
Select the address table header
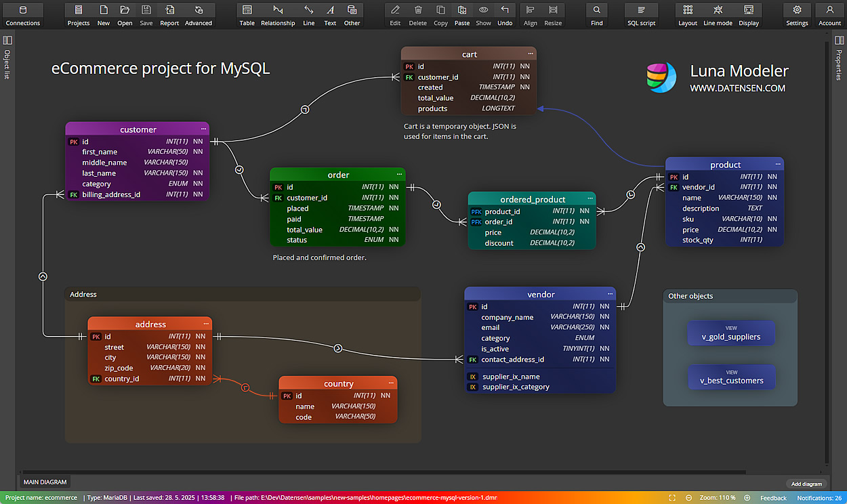(150, 324)
